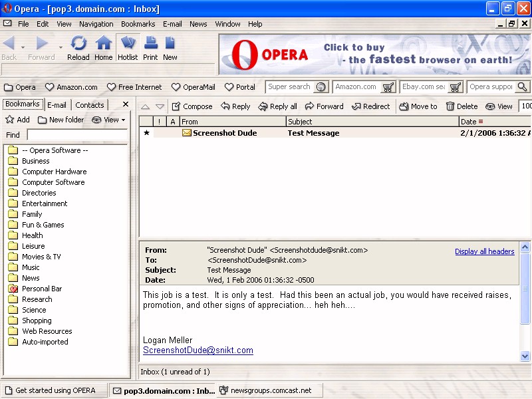Viewport: 532px width, 399px height.
Task: Open a New page window
Action: pyautogui.click(x=170, y=48)
